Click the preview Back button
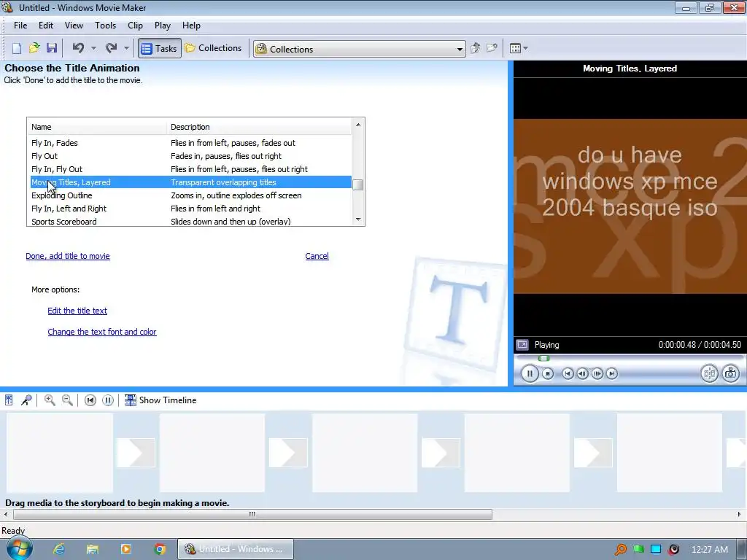Image resolution: width=747 pixels, height=560 pixels. click(x=568, y=374)
